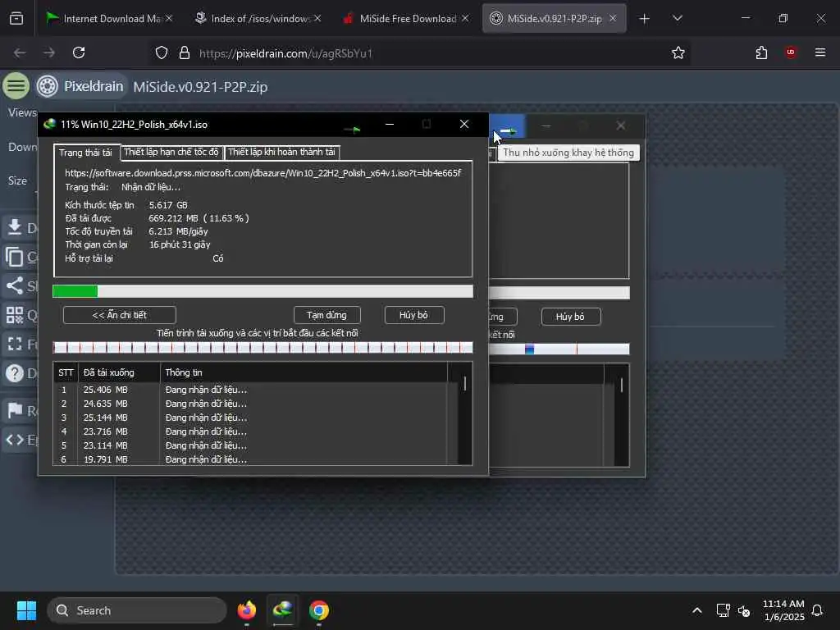This screenshot has width=840, height=630.
Task: Open Thiết lập khi hoàn thành tải tab
Action: coord(282,152)
